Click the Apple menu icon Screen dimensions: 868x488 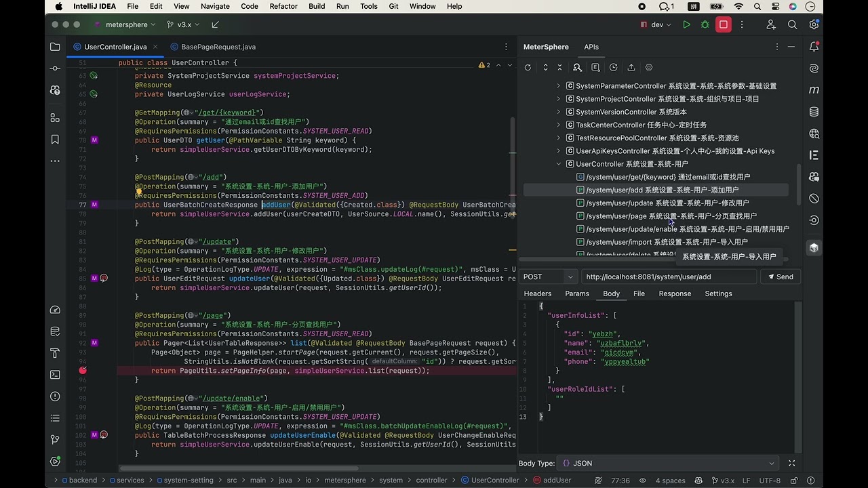[x=59, y=6]
